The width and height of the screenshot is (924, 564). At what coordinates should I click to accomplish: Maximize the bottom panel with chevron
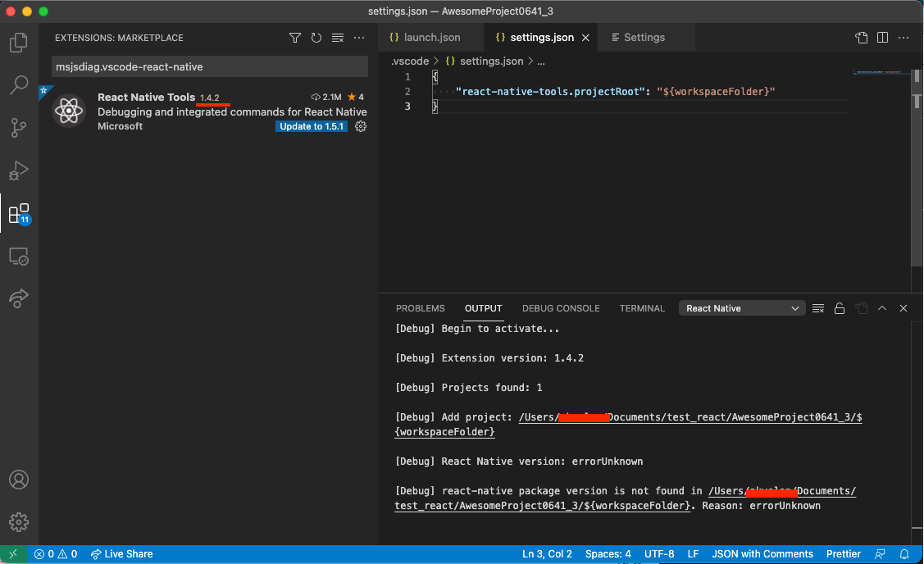pyautogui.click(x=882, y=308)
